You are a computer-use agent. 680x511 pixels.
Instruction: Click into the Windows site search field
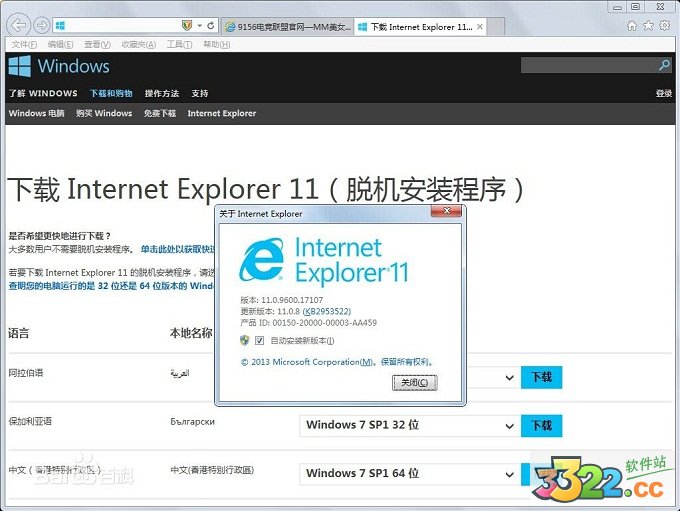click(x=589, y=66)
